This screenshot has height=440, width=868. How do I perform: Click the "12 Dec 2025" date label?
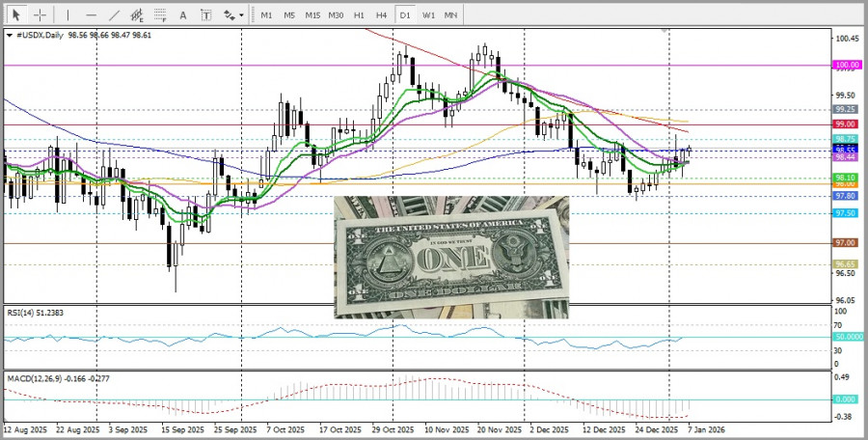606,430
